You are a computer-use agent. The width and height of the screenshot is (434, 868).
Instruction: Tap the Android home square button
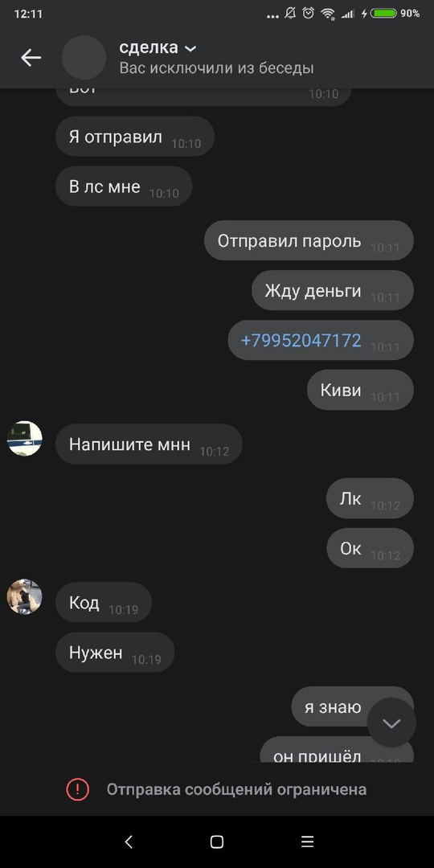click(x=217, y=842)
